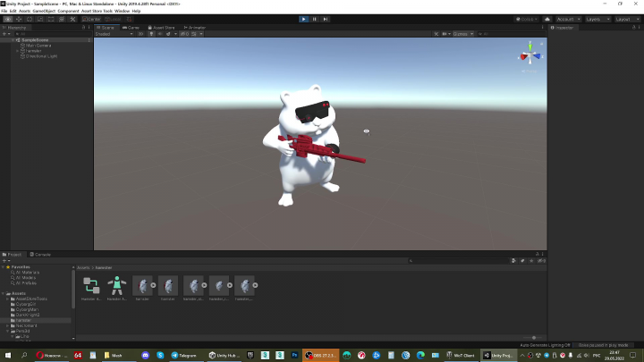Toggle scene grid visibility icon
The height and width of the screenshot is (362, 644).
[x=194, y=34]
